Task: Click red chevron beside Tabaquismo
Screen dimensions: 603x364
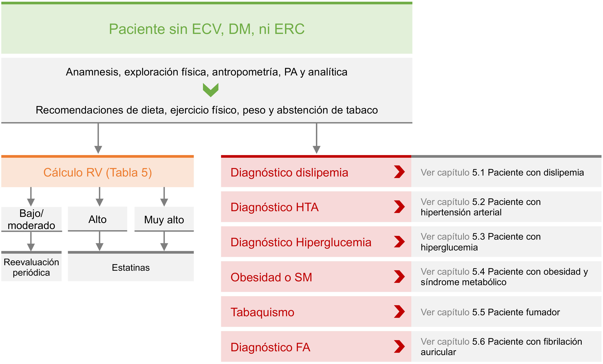Action: (399, 312)
